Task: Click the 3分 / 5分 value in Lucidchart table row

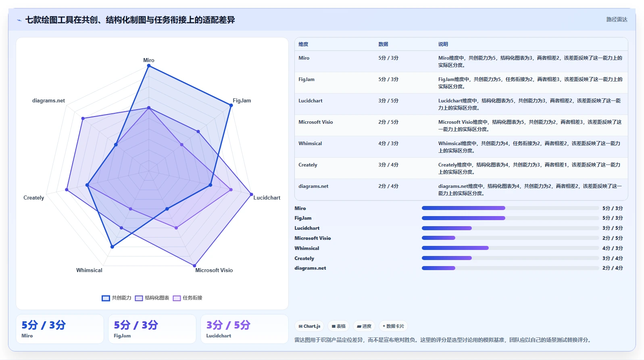Action: click(x=388, y=101)
